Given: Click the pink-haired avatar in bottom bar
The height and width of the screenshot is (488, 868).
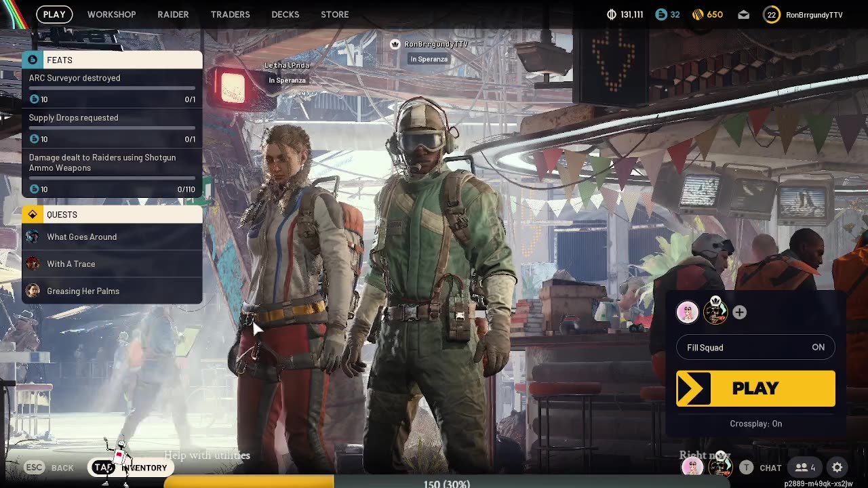Looking at the screenshot, I should coord(692,467).
